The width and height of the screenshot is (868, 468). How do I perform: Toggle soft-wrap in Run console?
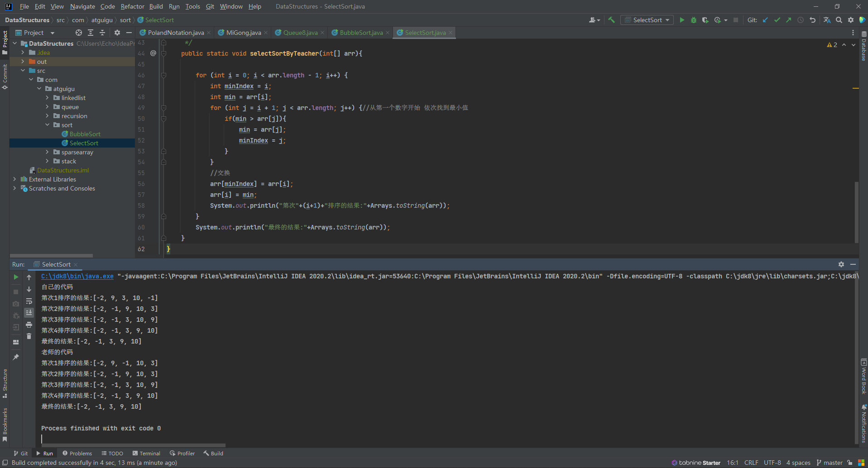[29, 301]
